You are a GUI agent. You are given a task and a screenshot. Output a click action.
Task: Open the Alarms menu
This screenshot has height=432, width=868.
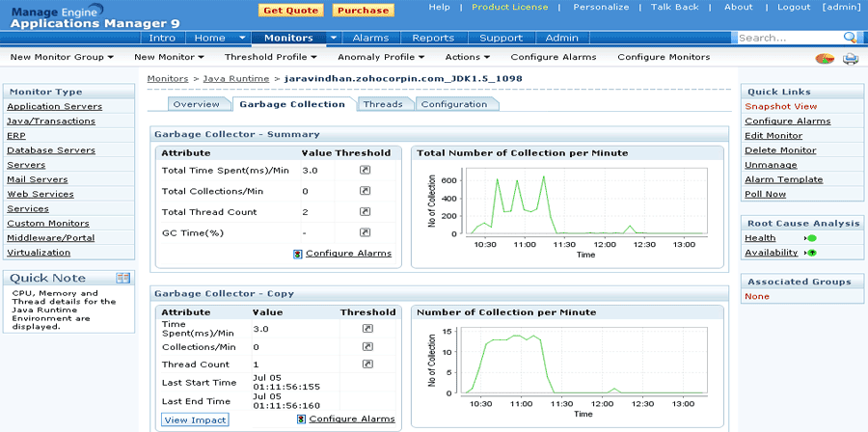pos(370,38)
